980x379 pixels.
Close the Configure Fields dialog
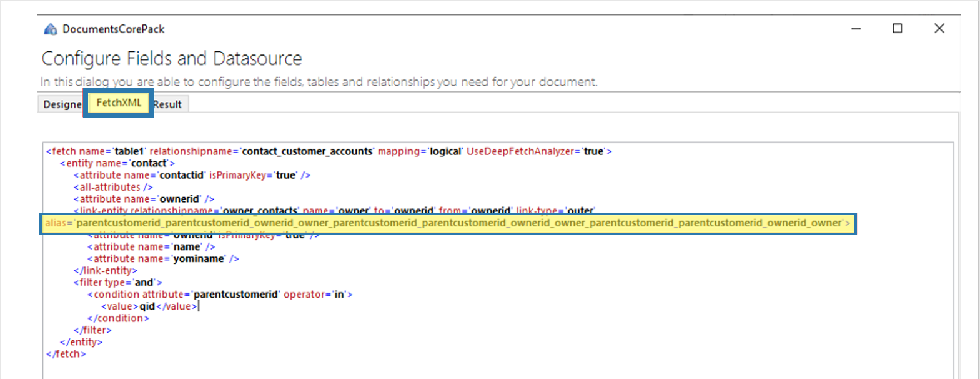[x=939, y=28]
